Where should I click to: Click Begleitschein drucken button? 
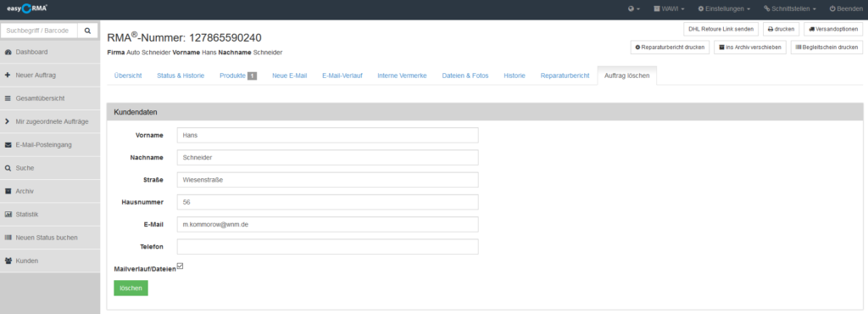click(x=826, y=48)
